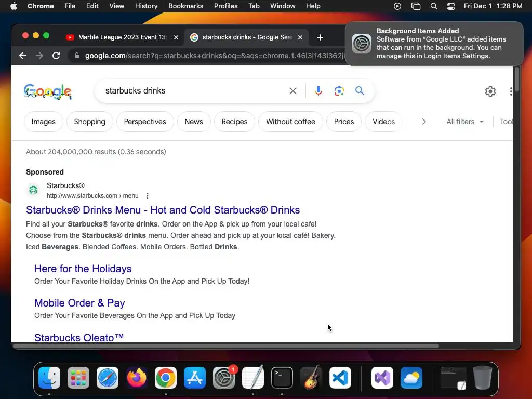The width and height of the screenshot is (532, 399).
Task: Open Terminal from the dock
Action: point(282,378)
